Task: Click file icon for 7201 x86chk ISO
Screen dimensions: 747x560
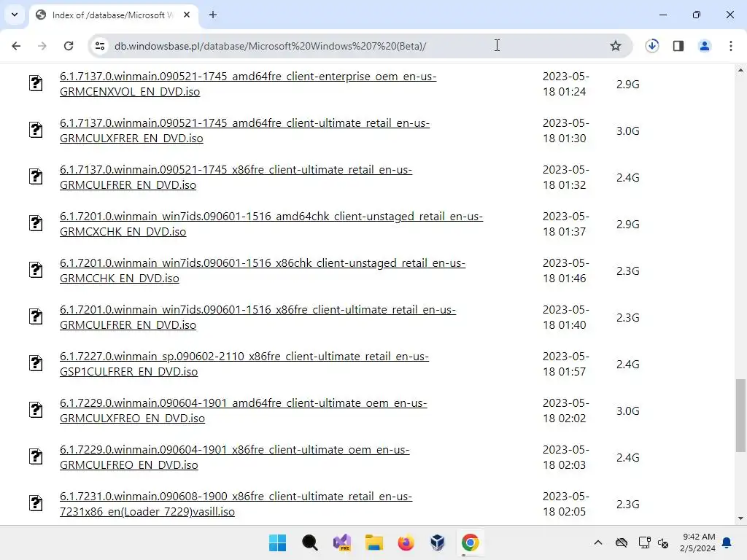Action: click(36, 270)
